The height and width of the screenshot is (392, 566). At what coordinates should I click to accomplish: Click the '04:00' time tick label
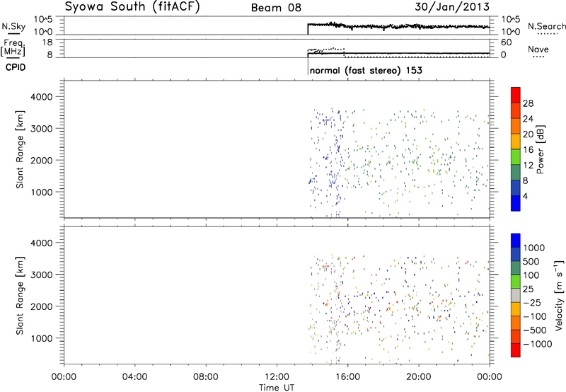pyautogui.click(x=134, y=377)
